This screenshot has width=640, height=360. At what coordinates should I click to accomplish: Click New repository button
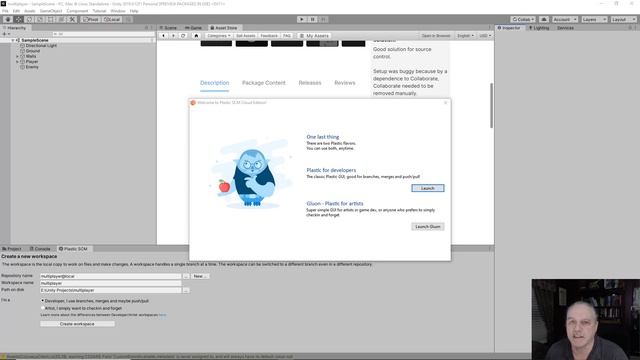coord(200,276)
